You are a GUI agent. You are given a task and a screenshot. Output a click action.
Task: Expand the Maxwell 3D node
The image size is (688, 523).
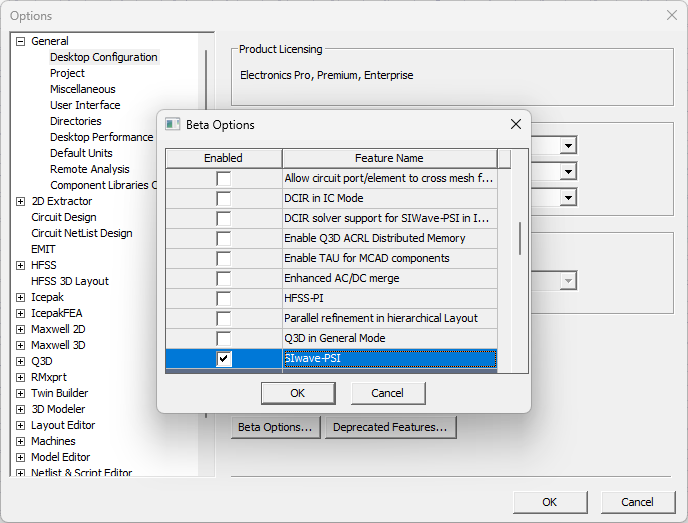tap(20, 345)
